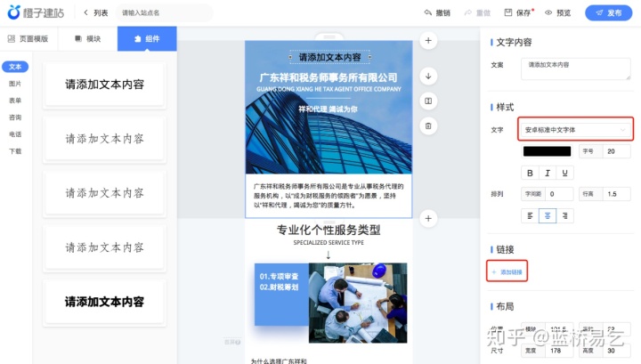
Task: Edit the 行高 line height field
Action: click(x=616, y=194)
